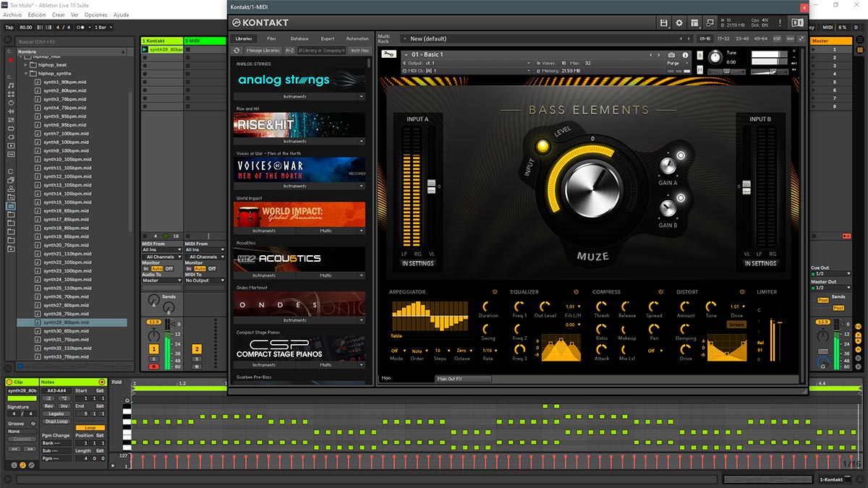Click the Compress Thresh knob
This screenshot has width=868, height=488.
tap(602, 307)
